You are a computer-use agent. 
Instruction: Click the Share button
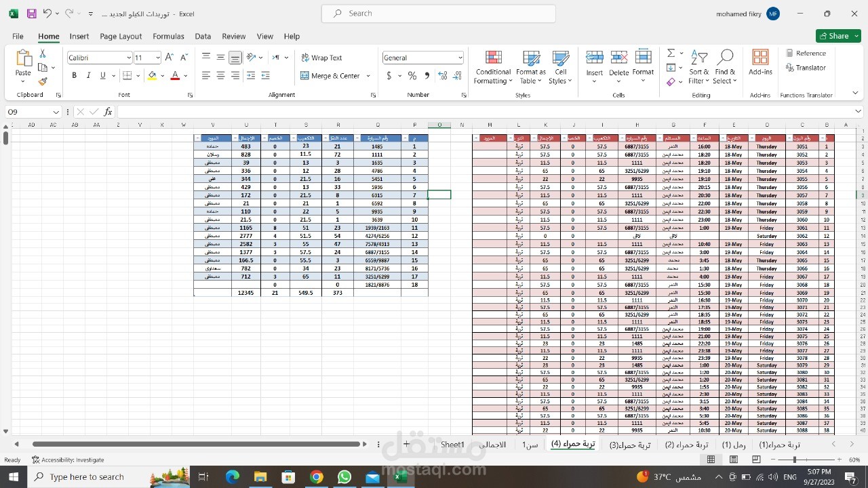point(838,36)
